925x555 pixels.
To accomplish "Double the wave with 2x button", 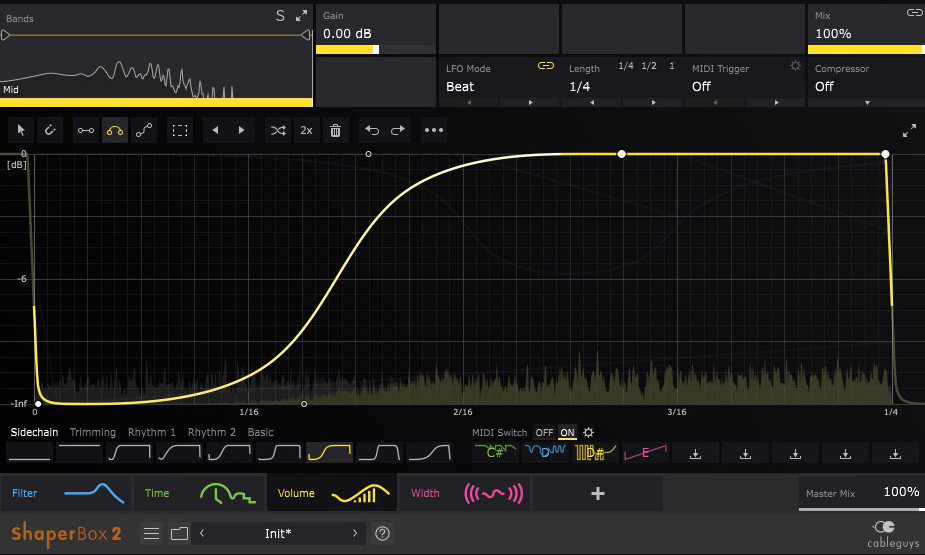I will 306,130.
